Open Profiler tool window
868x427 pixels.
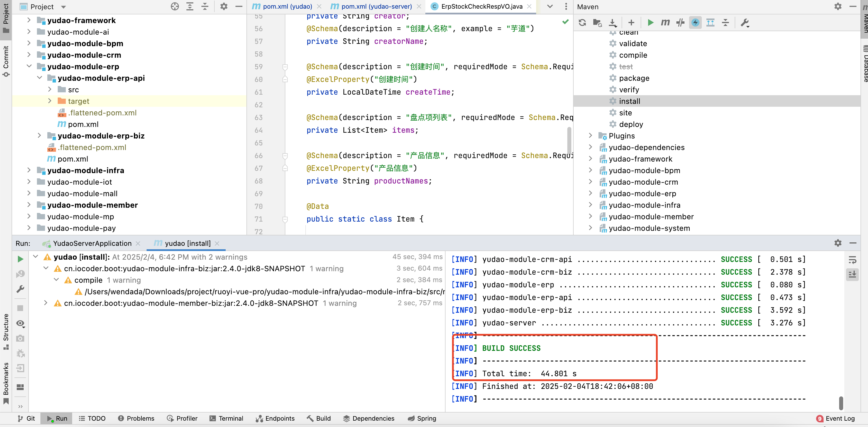[x=182, y=418]
